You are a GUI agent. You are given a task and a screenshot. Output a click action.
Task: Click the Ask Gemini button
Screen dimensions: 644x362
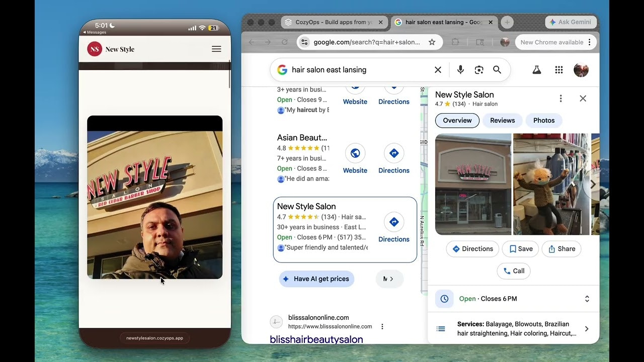pos(571,22)
